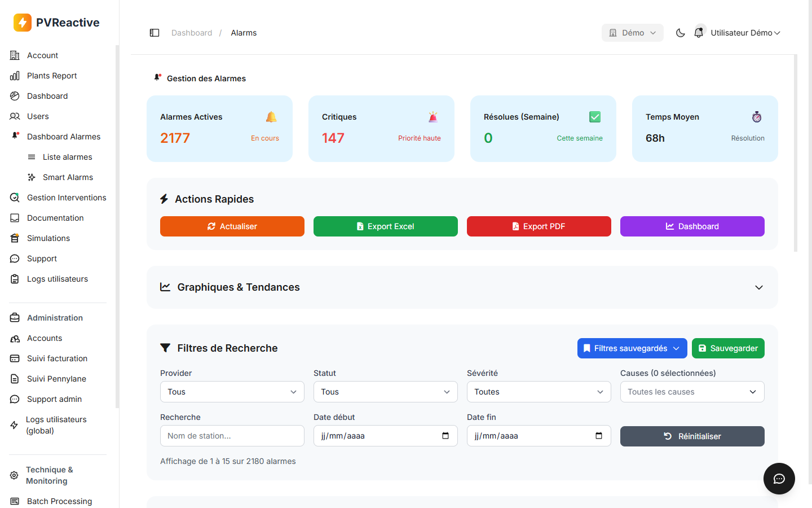Click the Plants Report bar chart icon
812x508 pixels.
click(x=15, y=76)
